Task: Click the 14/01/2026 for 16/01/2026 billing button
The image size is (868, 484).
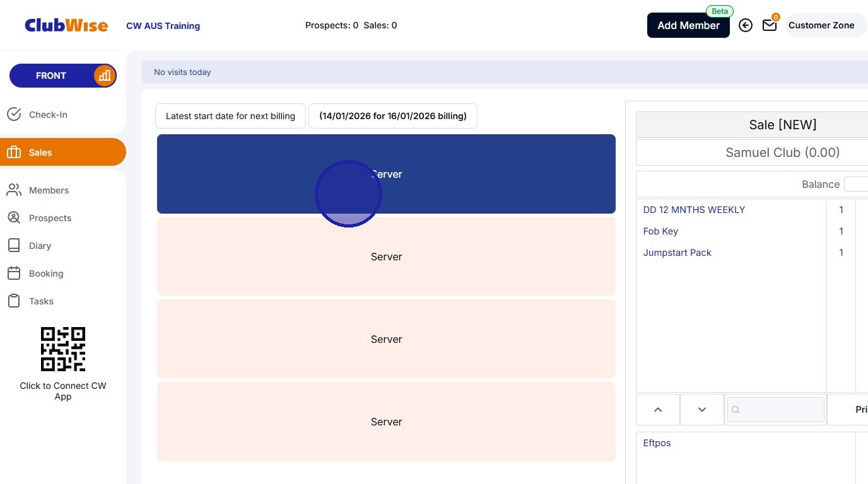Action: click(392, 116)
